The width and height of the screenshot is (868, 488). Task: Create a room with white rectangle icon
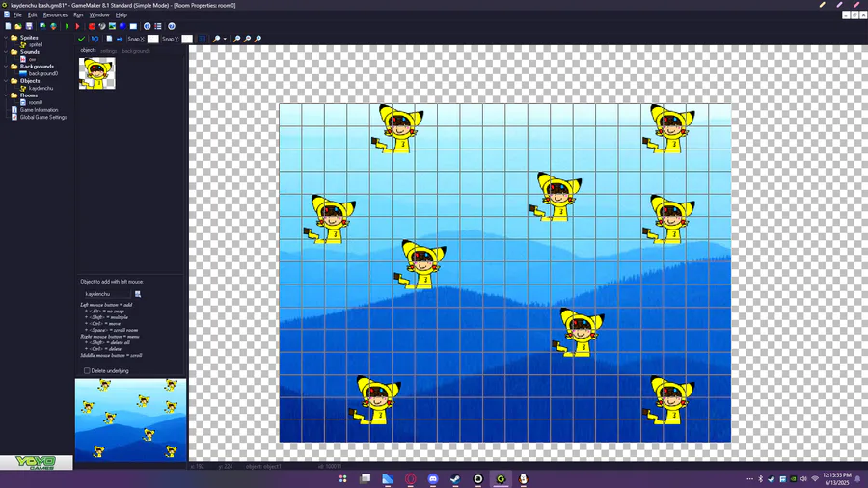(133, 26)
